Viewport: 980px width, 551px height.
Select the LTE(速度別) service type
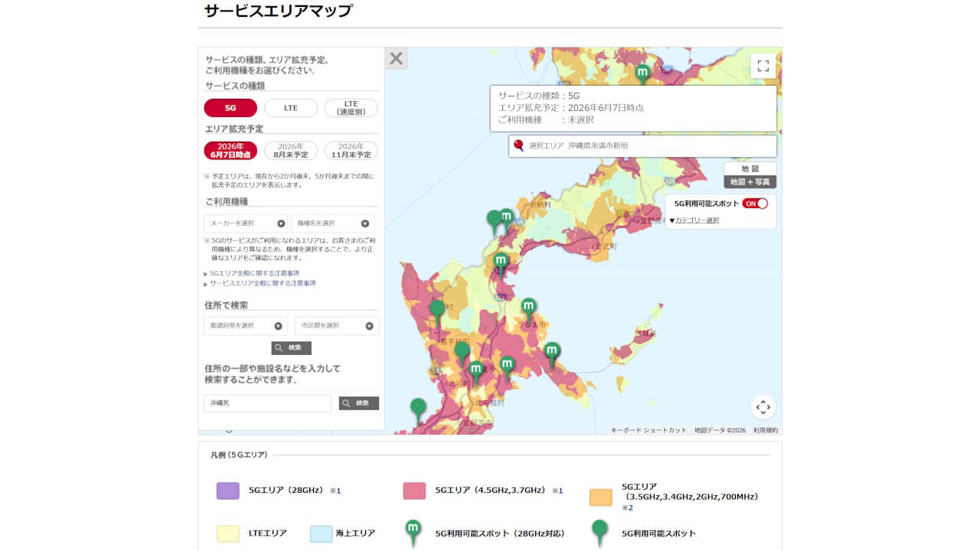click(351, 108)
